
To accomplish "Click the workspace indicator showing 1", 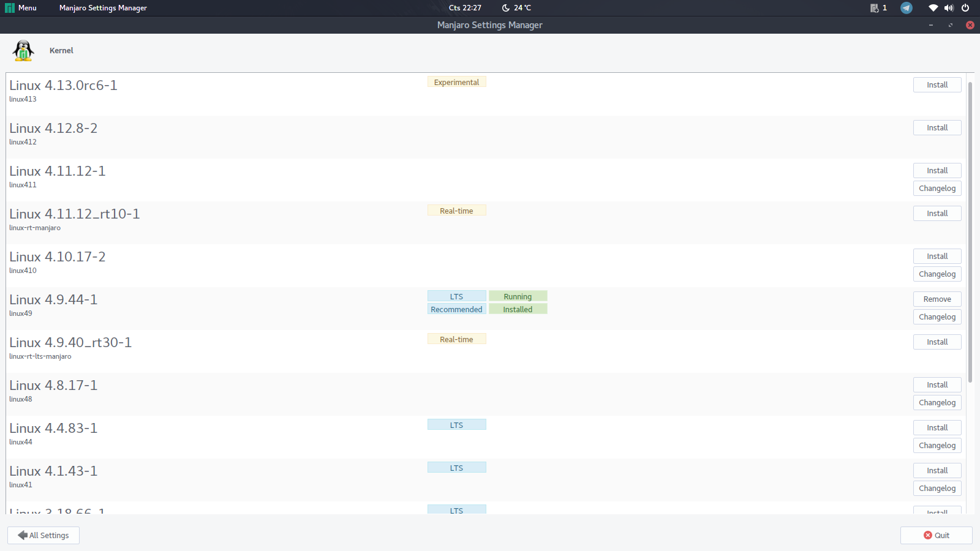I will pyautogui.click(x=879, y=8).
